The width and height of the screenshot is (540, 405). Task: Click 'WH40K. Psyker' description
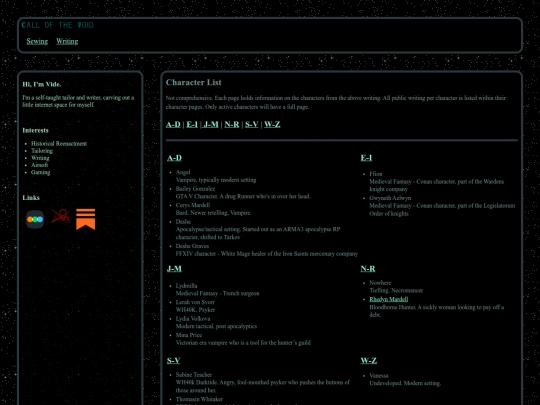point(195,310)
